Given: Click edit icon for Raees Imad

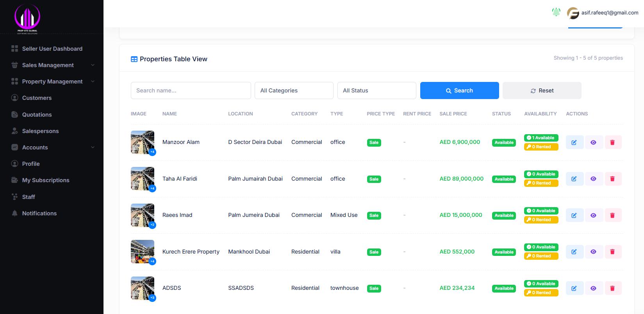Looking at the screenshot, I should pos(574,215).
